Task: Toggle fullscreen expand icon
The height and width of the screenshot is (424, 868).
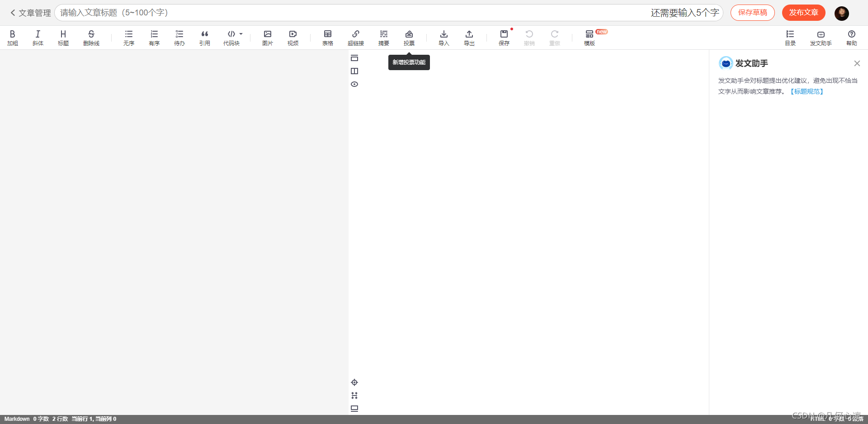Action: coord(354,395)
